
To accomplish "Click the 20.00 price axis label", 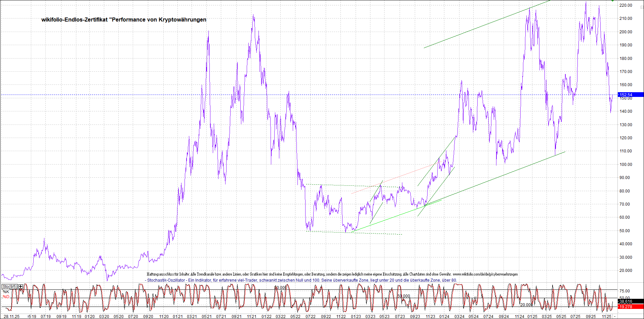I will (626, 271).
